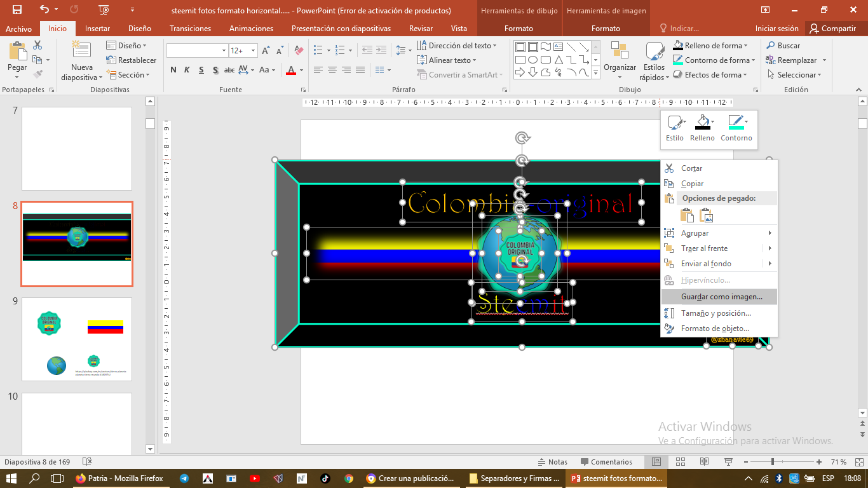Open the Animaciones tab
Image resolution: width=868 pixels, height=488 pixels.
[x=251, y=29]
